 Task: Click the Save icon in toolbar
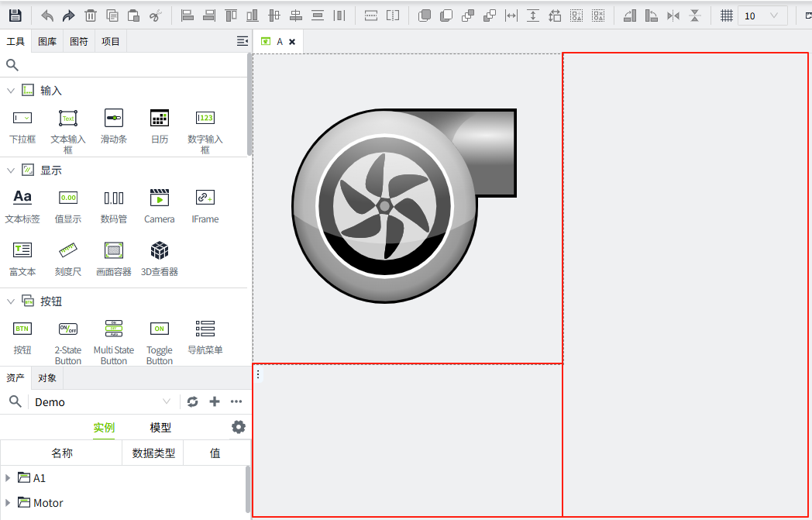point(15,15)
